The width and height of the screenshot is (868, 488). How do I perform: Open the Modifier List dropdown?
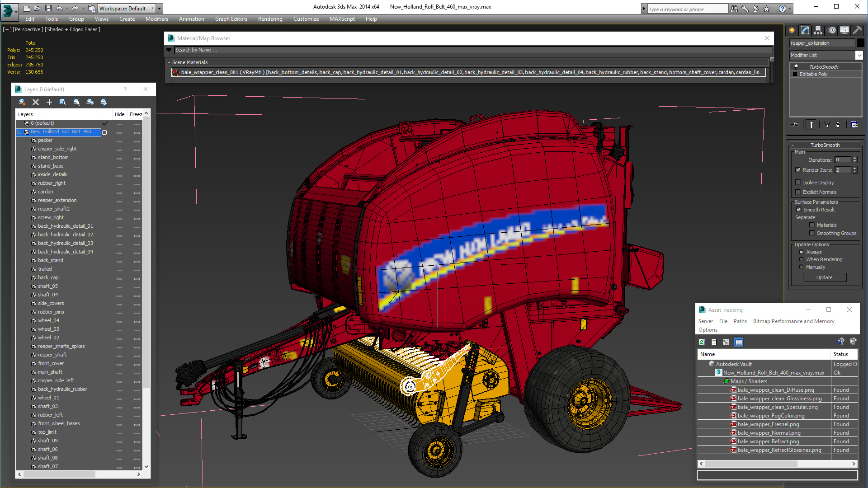[x=826, y=55]
